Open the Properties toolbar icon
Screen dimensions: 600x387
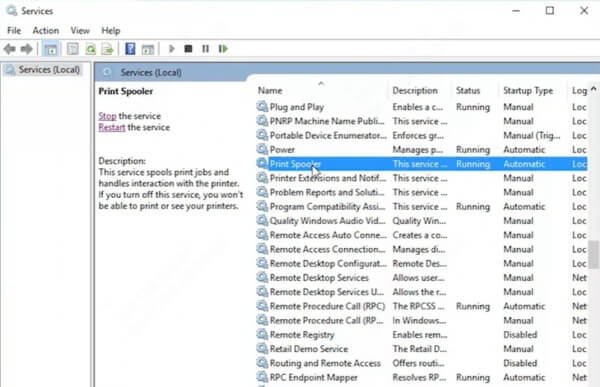click(x=72, y=49)
